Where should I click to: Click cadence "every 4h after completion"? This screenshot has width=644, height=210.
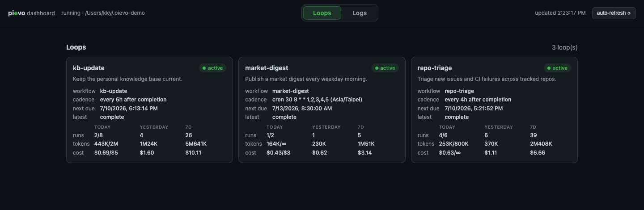478,100
